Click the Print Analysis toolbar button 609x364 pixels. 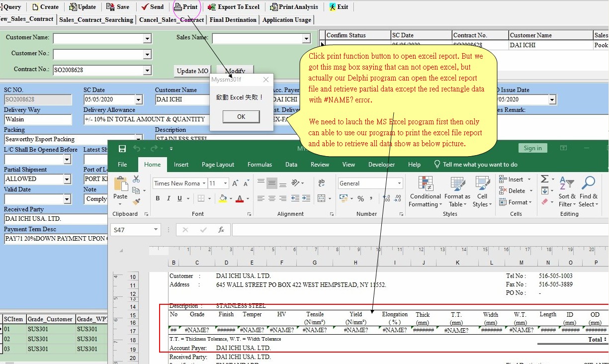[x=294, y=7]
